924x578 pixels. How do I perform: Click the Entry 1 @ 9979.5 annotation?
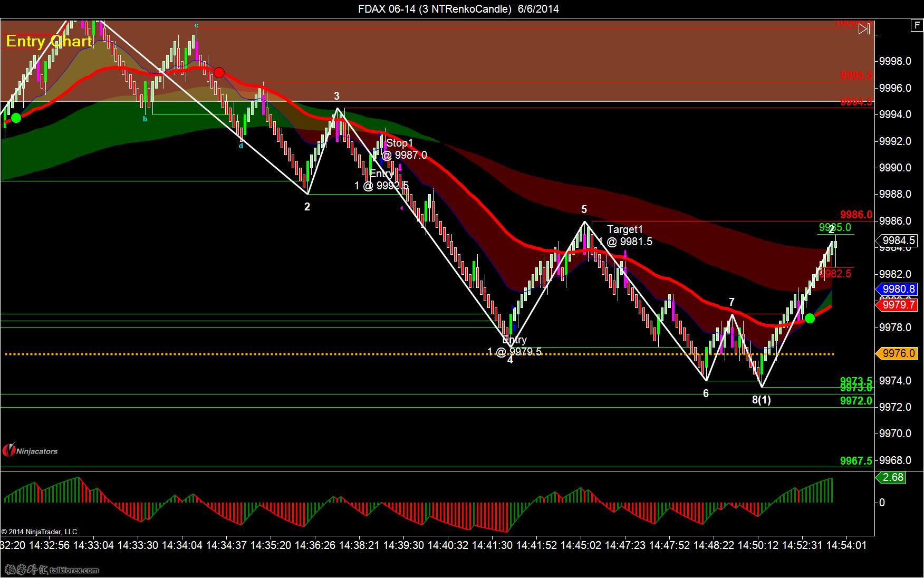coord(514,345)
